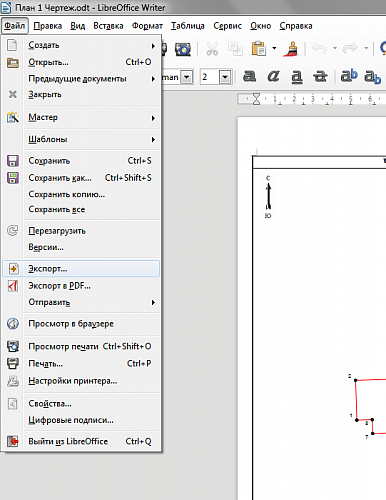Image resolution: width=386 pixels, height=500 pixels.
Task: Toggle Strikethrough formatting icon
Action: click(x=320, y=77)
